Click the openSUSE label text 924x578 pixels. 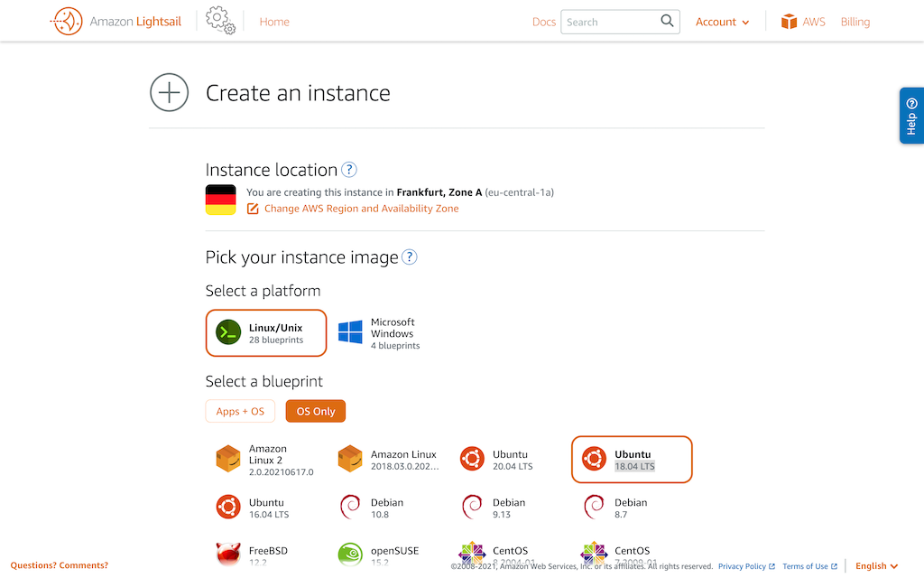click(395, 550)
